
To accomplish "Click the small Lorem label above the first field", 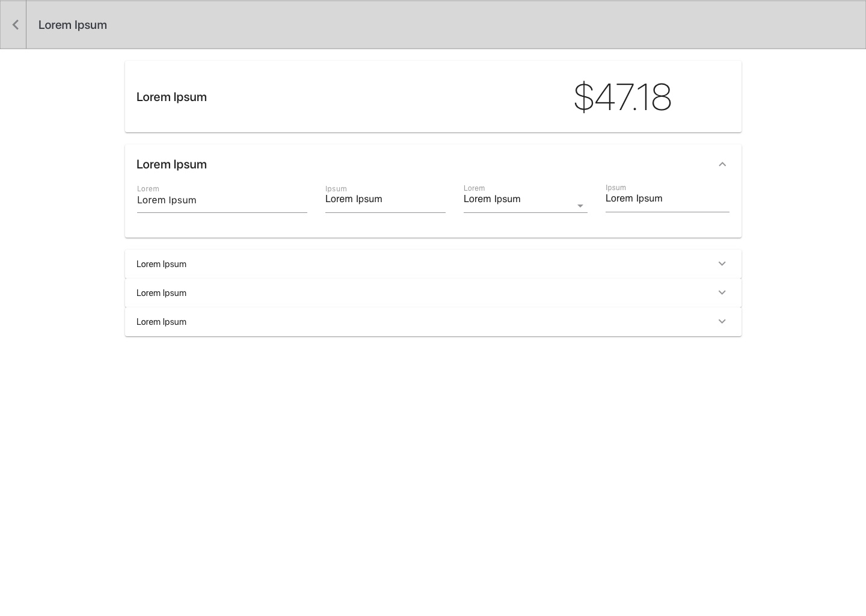I will click(148, 189).
